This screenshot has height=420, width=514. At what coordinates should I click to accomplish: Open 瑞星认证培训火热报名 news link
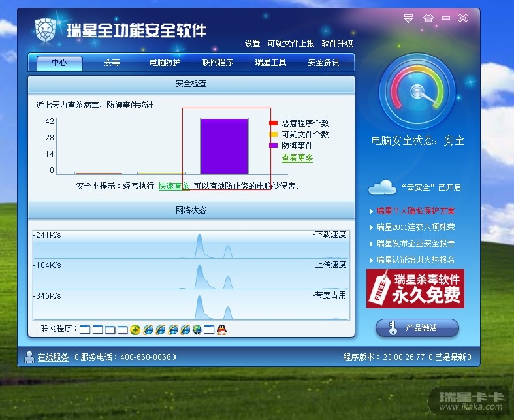(x=415, y=260)
